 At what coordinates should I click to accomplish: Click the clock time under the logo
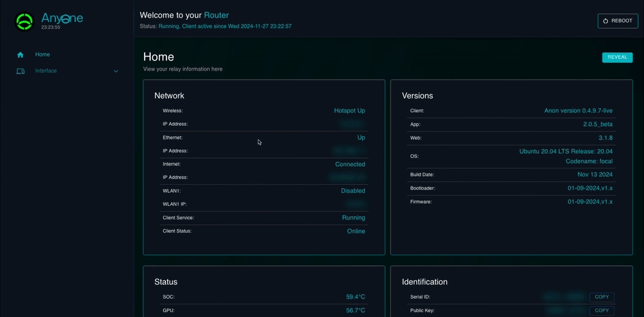coord(50,27)
